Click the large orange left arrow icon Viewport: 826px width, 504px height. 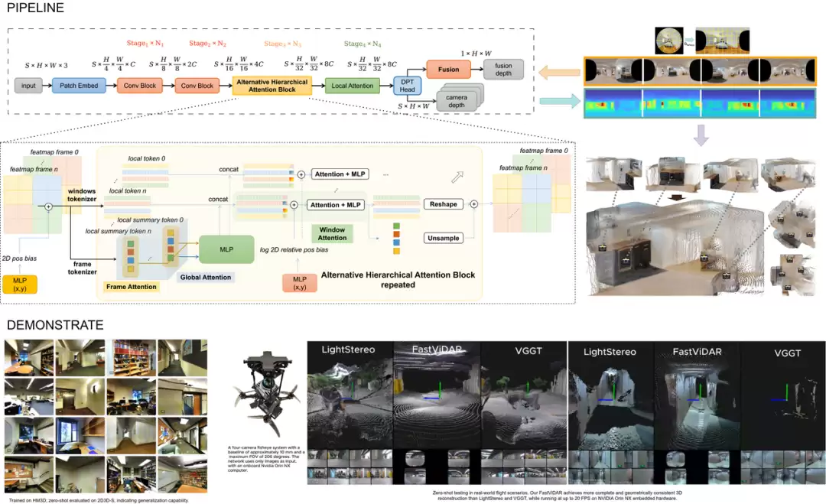pos(559,72)
